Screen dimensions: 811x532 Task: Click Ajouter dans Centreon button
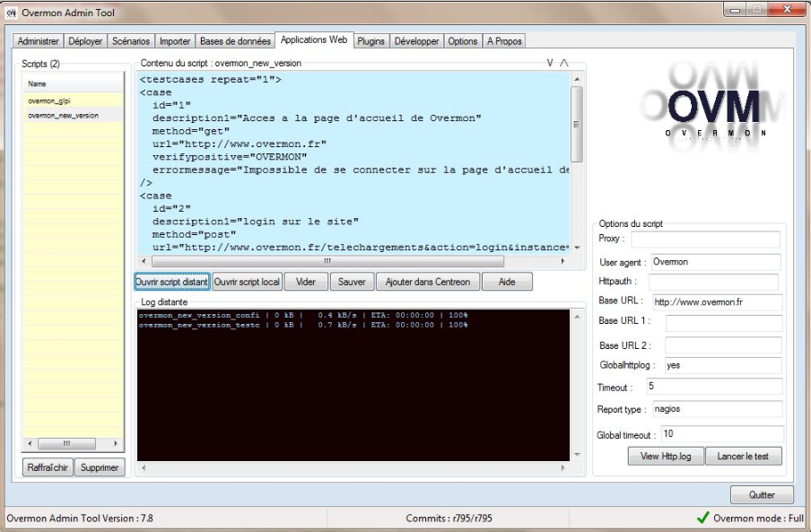click(x=427, y=282)
